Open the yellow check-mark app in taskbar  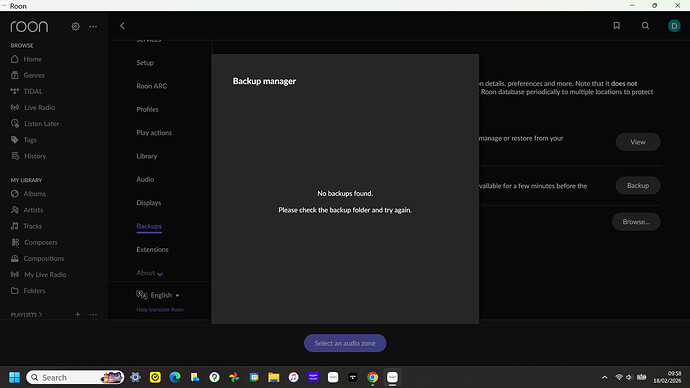click(x=155, y=377)
